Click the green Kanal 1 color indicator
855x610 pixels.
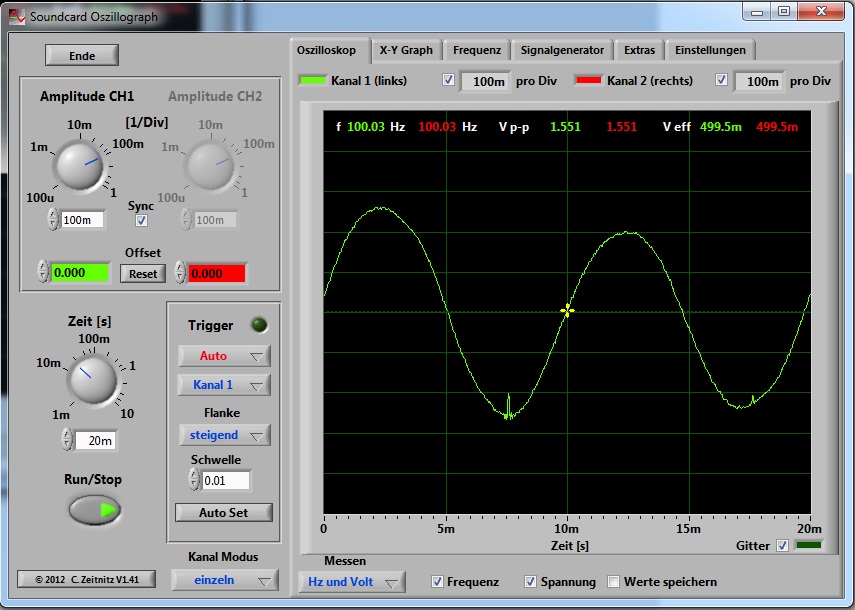pyautogui.click(x=312, y=80)
